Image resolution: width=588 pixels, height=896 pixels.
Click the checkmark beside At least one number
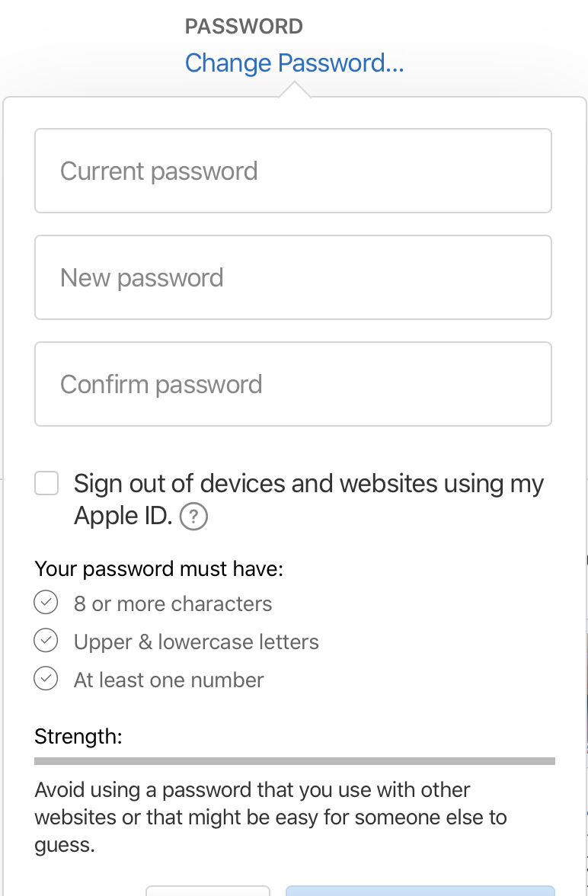click(46, 678)
